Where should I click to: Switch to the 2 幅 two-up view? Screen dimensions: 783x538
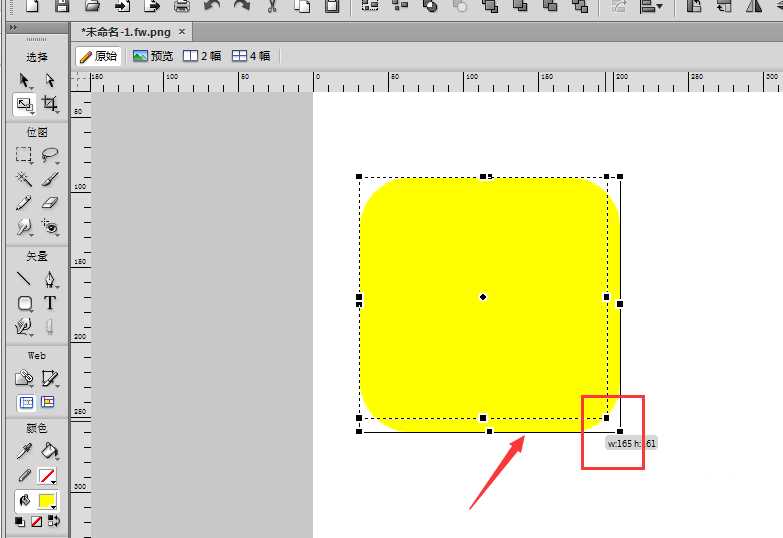(202, 56)
